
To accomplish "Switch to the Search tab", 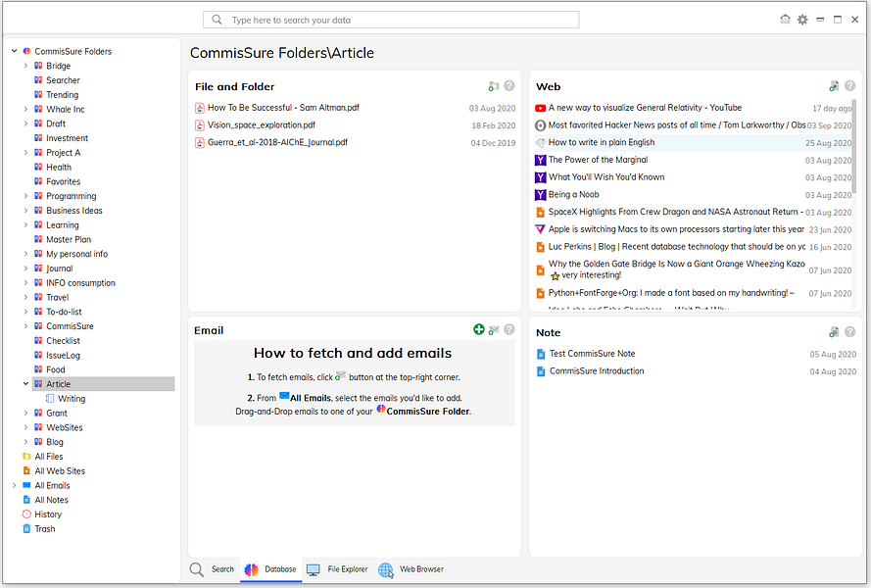I will coord(213,569).
